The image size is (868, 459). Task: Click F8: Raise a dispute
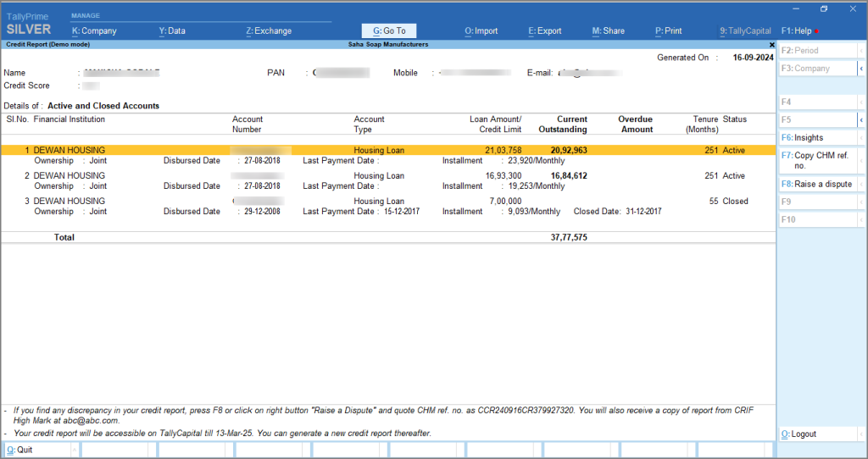click(817, 184)
